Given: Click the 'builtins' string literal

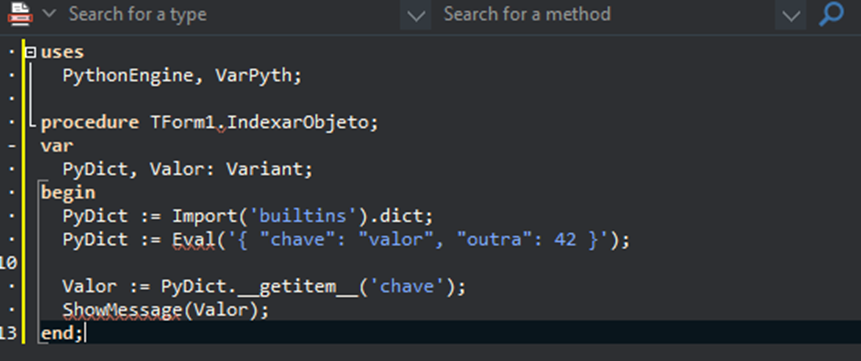Looking at the screenshot, I should tap(305, 215).
